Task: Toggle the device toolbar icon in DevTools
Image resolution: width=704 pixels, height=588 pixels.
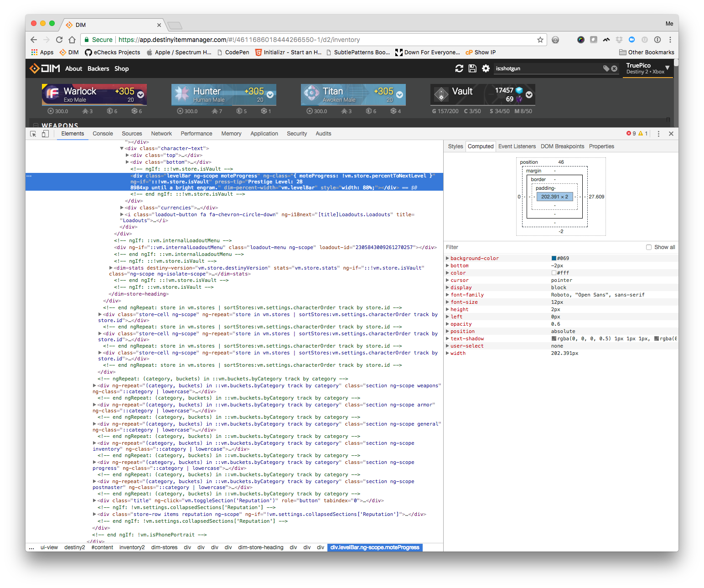Action: (45, 133)
